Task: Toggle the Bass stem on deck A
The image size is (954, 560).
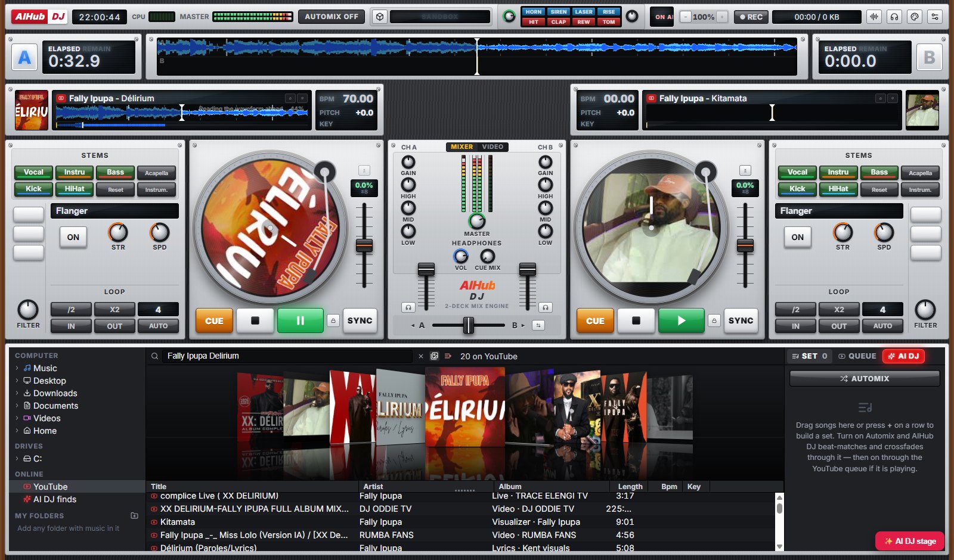Action: click(115, 172)
